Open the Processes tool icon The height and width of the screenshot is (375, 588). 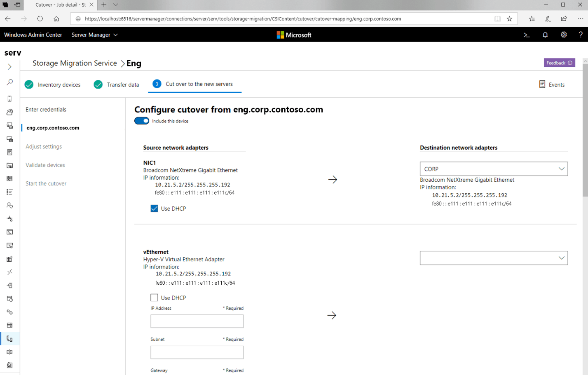tap(9, 246)
